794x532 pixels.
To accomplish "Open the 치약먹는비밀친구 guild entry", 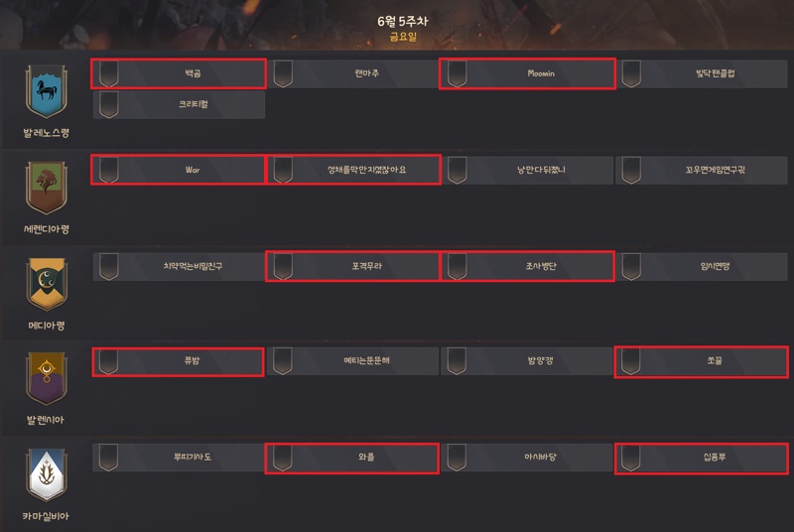I will tap(179, 267).
